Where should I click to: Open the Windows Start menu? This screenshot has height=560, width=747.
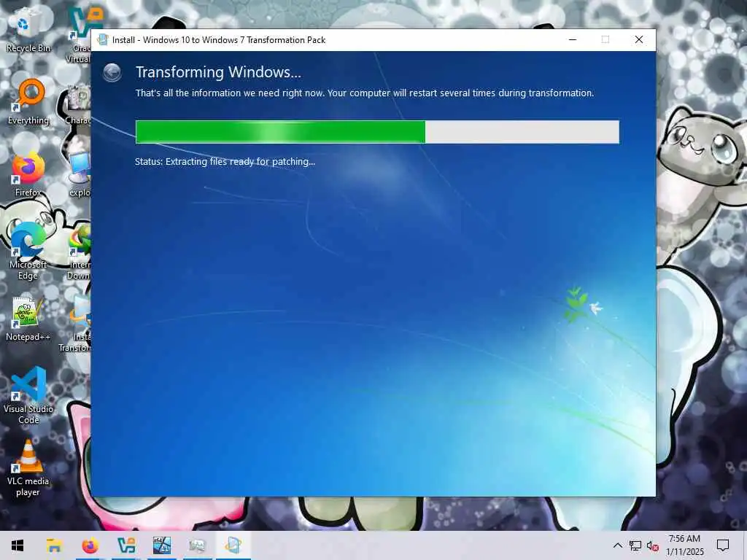coord(18,545)
